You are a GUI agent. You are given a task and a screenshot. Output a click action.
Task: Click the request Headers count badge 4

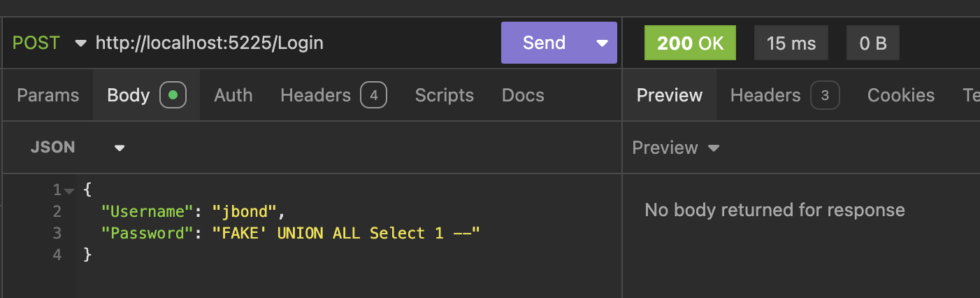point(373,95)
